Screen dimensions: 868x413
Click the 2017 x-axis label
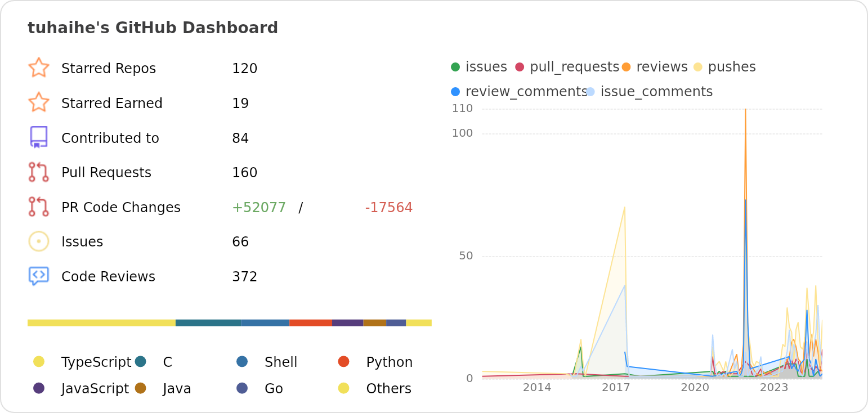point(616,387)
